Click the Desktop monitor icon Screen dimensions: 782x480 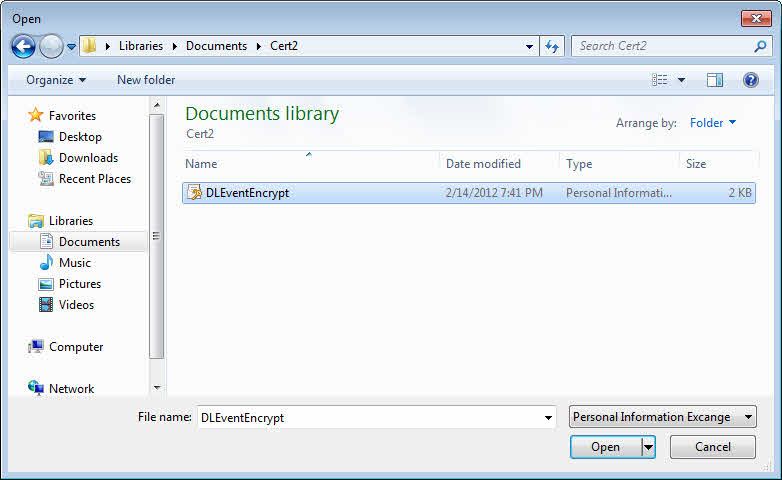click(x=46, y=137)
